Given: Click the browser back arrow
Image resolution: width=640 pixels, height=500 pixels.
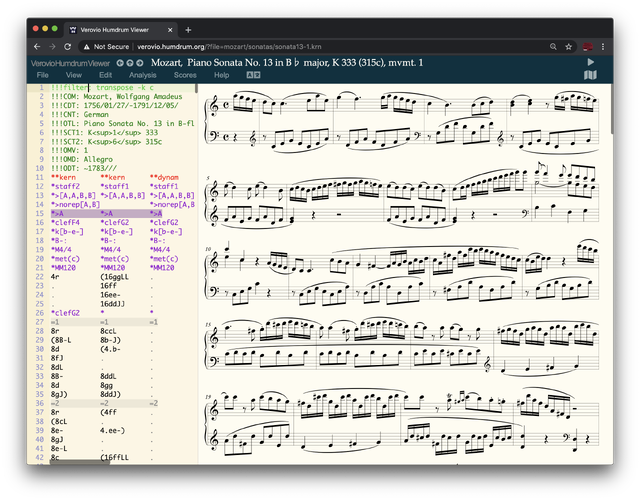Looking at the screenshot, I should point(38,46).
